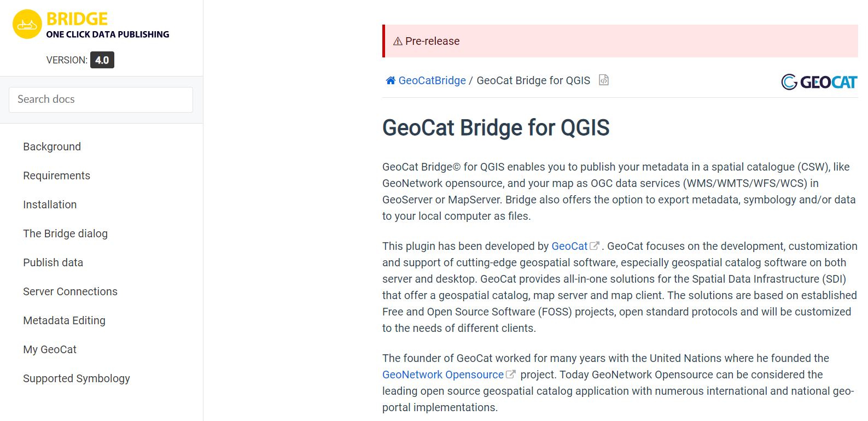Open the GeoCat hyperlink in text
868x421 pixels.
(x=569, y=246)
